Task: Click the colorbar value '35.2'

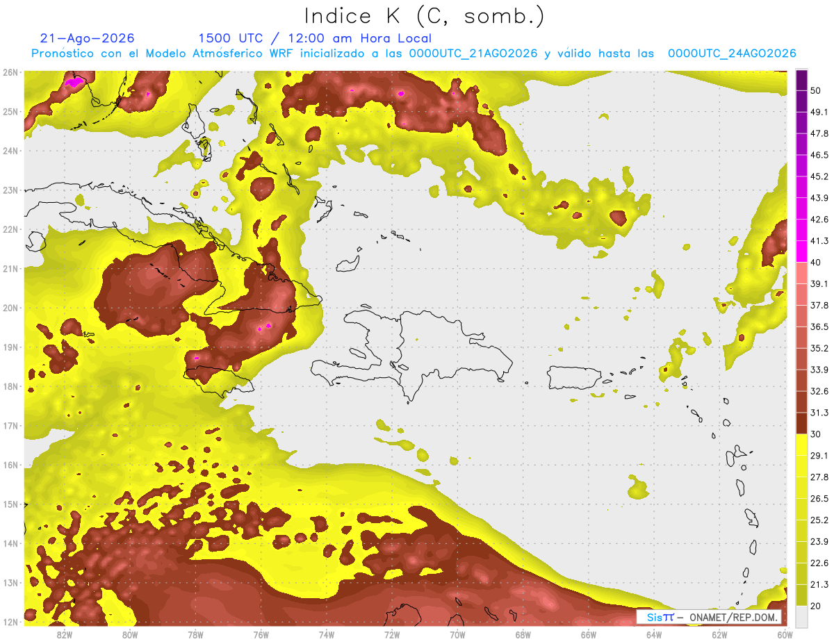Action: [820, 349]
